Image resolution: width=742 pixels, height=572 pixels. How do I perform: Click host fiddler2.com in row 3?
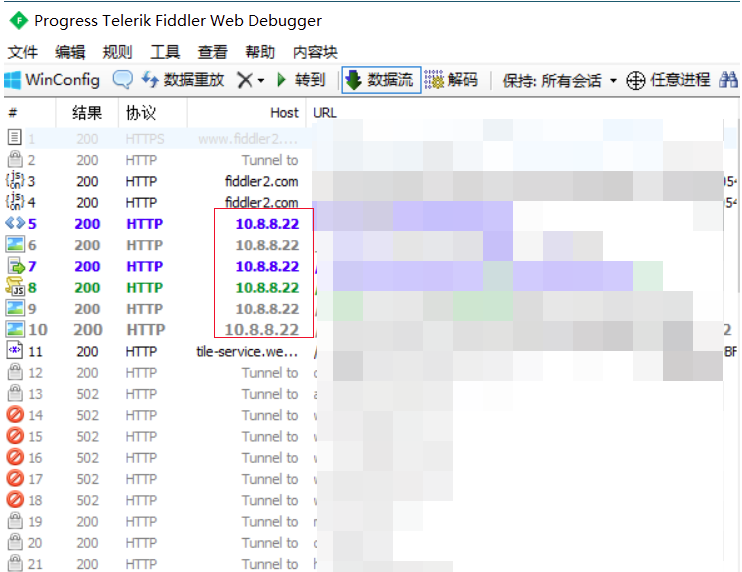262,181
